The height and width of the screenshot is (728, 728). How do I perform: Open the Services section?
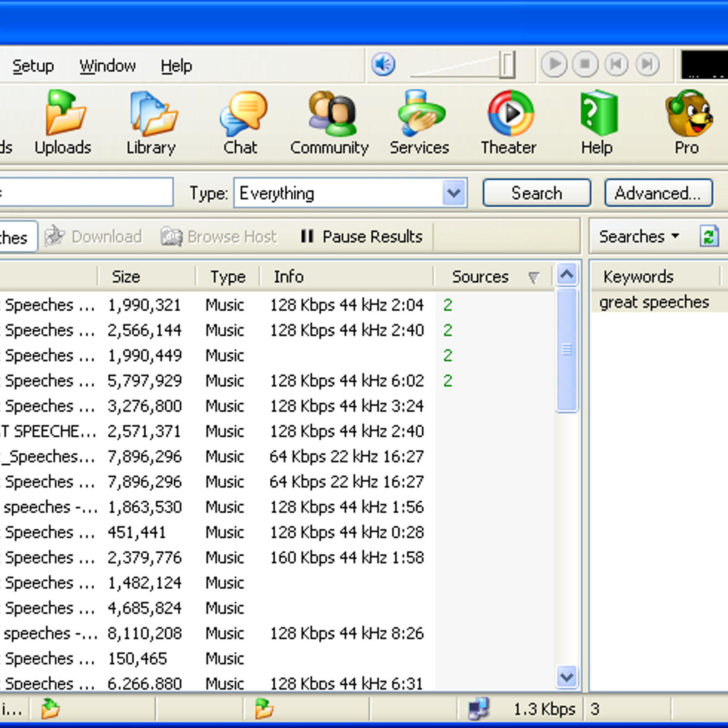coord(420,123)
